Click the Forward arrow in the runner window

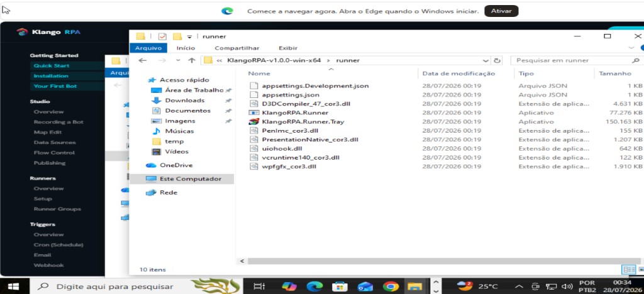coord(162,60)
